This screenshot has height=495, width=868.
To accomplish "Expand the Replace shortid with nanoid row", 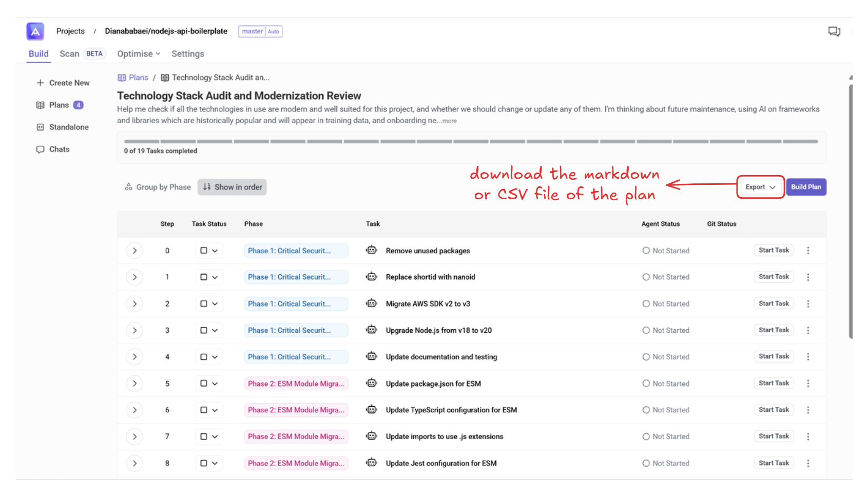I will click(x=134, y=277).
